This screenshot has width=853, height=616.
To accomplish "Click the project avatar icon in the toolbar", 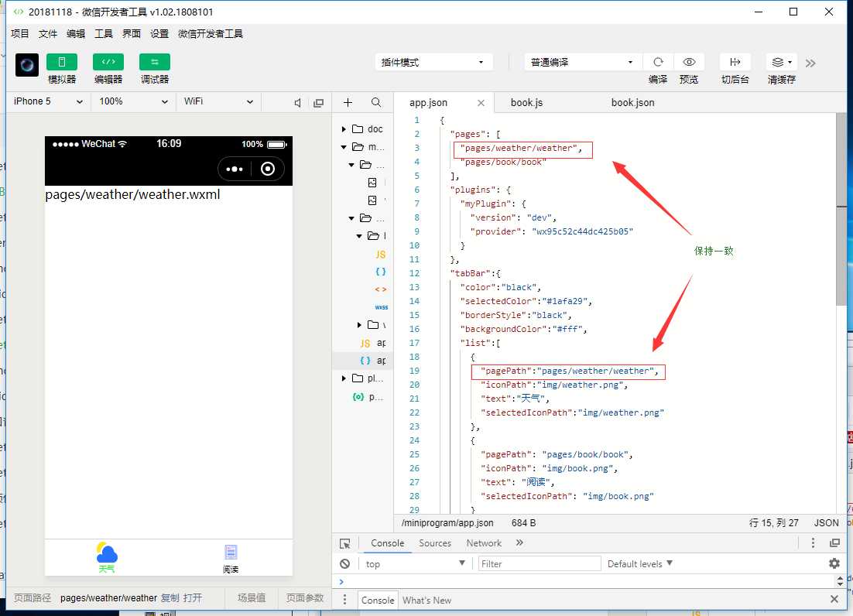I will (26, 65).
